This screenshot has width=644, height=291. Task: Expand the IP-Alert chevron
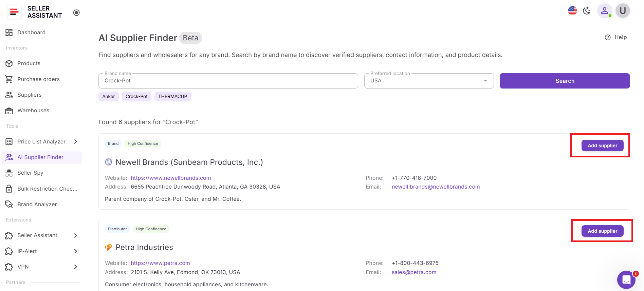(76, 251)
